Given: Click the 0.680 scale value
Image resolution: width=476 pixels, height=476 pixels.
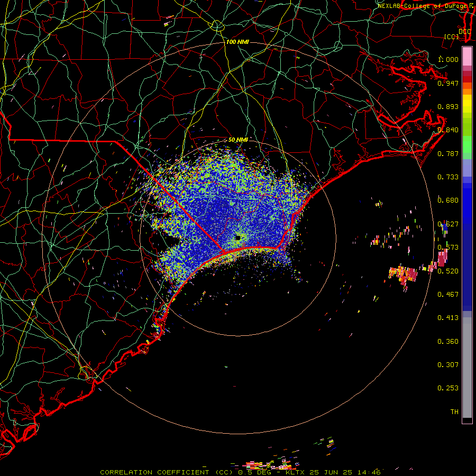Looking at the screenshot, I should (x=448, y=200).
